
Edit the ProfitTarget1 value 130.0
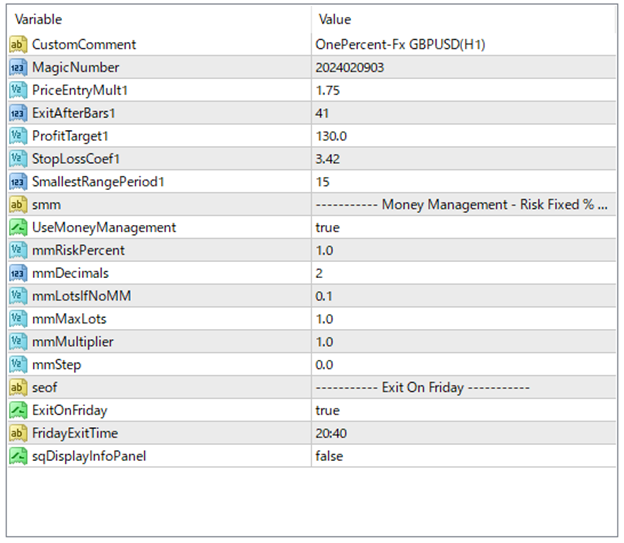[331, 136]
